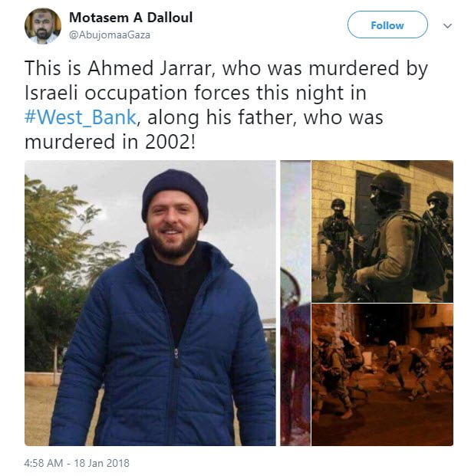Expand the tweet options chevron
The image size is (471, 476).
447,26
